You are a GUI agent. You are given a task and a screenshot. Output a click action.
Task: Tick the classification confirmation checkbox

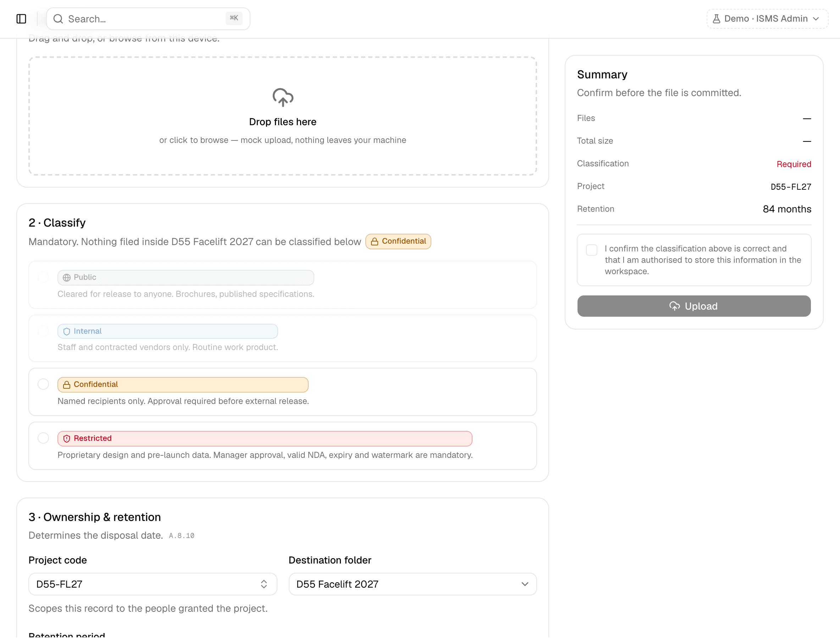[x=591, y=250]
